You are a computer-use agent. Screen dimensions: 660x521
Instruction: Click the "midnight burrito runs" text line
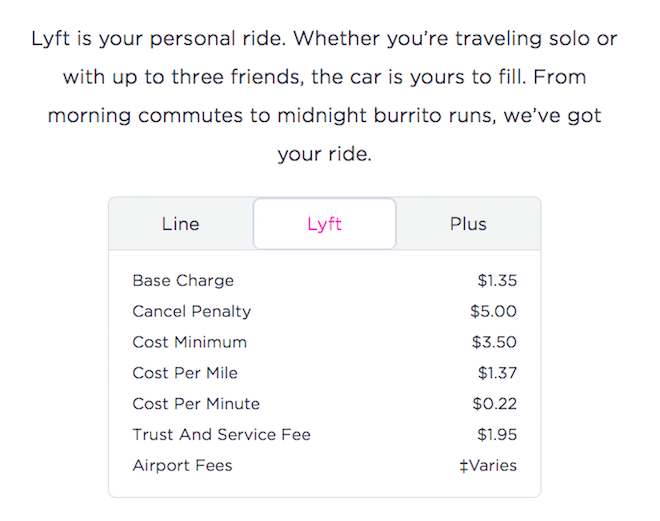pos(324,116)
